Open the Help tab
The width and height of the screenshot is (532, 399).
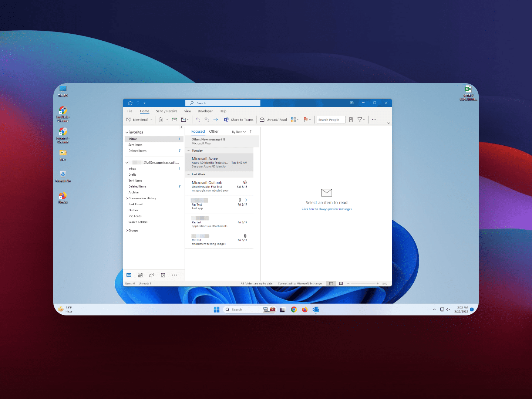tap(223, 111)
